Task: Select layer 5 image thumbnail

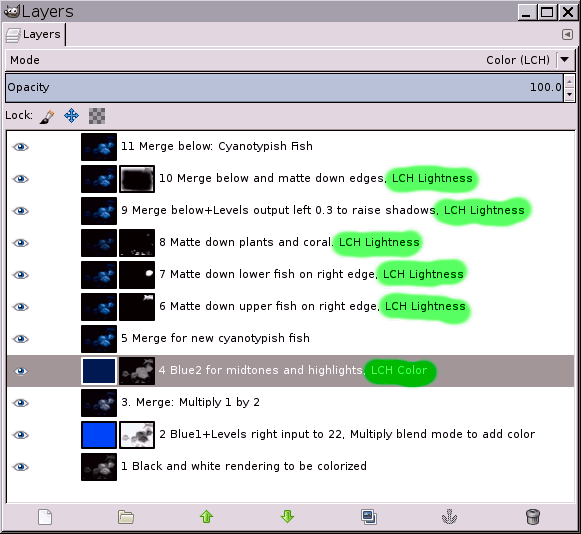Action: click(x=99, y=339)
